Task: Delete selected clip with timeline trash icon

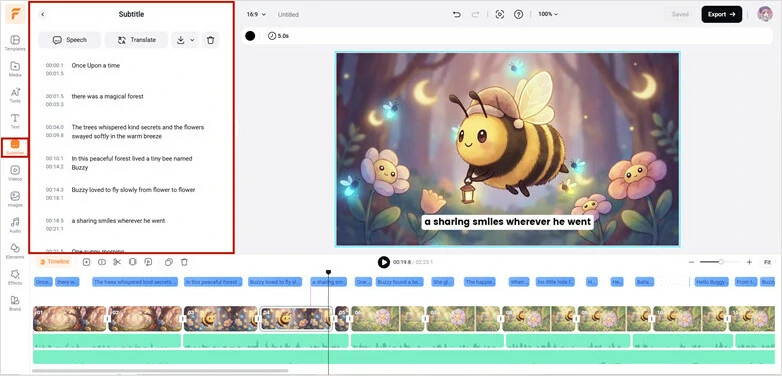Action: pyautogui.click(x=184, y=262)
